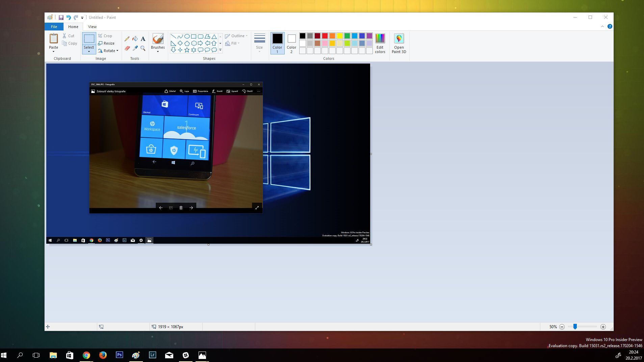Select the Fill with color bucket tool

point(135,39)
